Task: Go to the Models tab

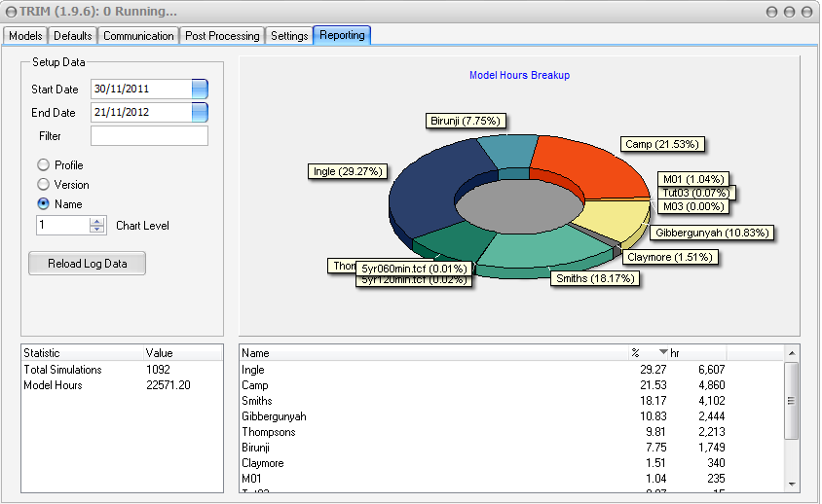Action: pos(25,36)
